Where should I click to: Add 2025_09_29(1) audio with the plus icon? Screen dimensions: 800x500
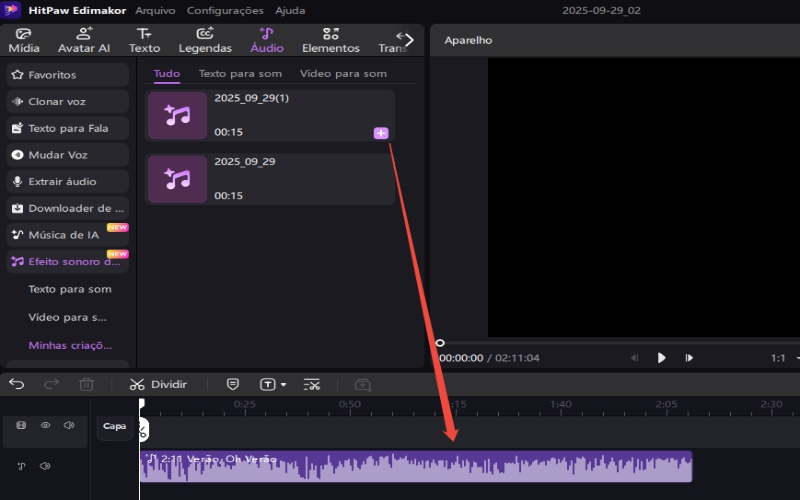380,133
